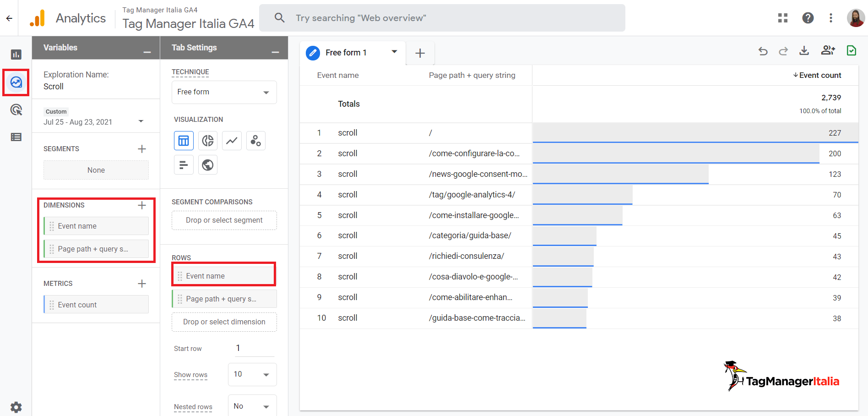
Task: Share the exploration with users
Action: coord(828,50)
